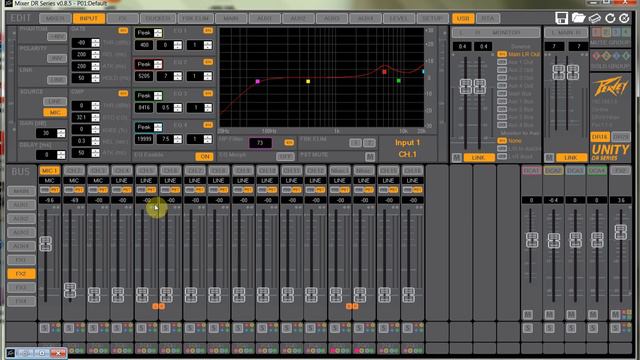640x360 pixels.
Task: Toggle EQ 4 band on switch
Action: pyautogui.click(x=208, y=125)
